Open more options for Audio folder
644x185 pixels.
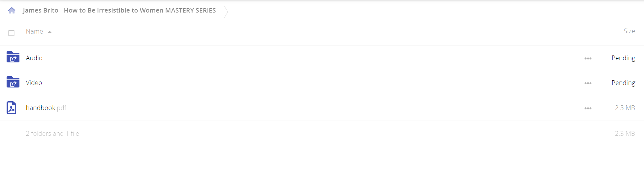click(x=588, y=58)
